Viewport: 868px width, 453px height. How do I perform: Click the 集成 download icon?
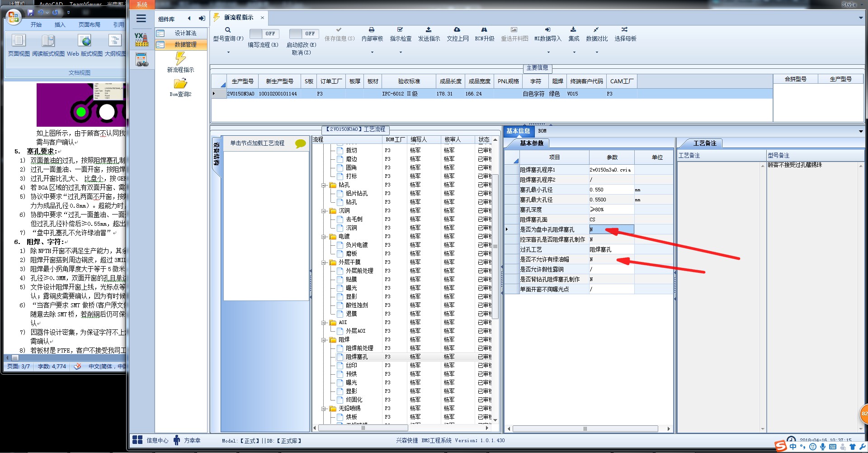(573, 29)
